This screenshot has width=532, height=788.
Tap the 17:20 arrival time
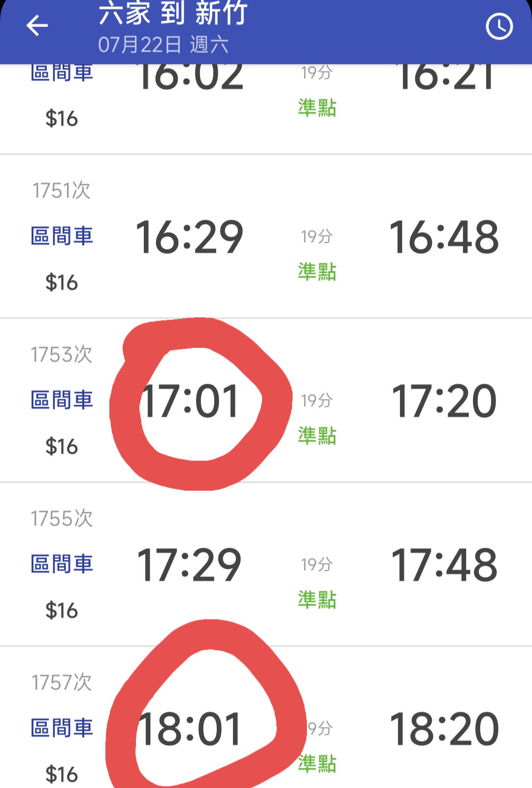click(444, 401)
